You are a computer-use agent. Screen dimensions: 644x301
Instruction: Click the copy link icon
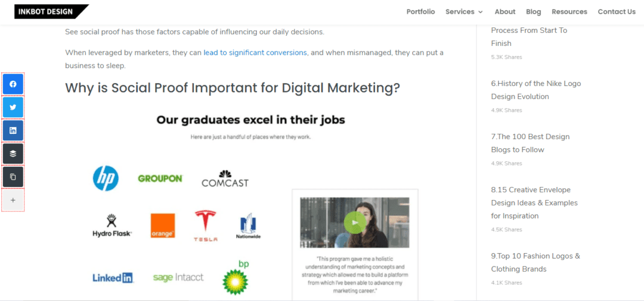click(x=13, y=177)
